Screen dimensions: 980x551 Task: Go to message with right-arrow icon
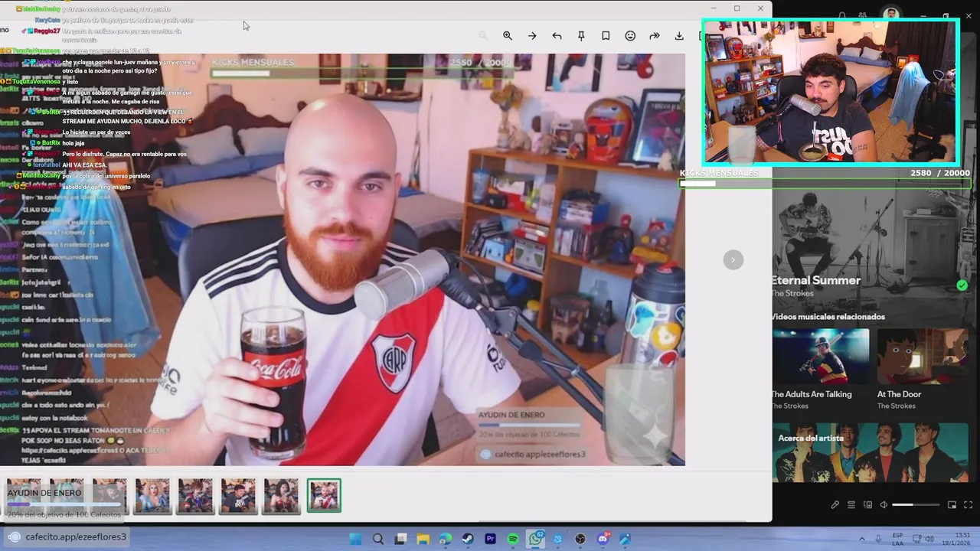click(532, 36)
